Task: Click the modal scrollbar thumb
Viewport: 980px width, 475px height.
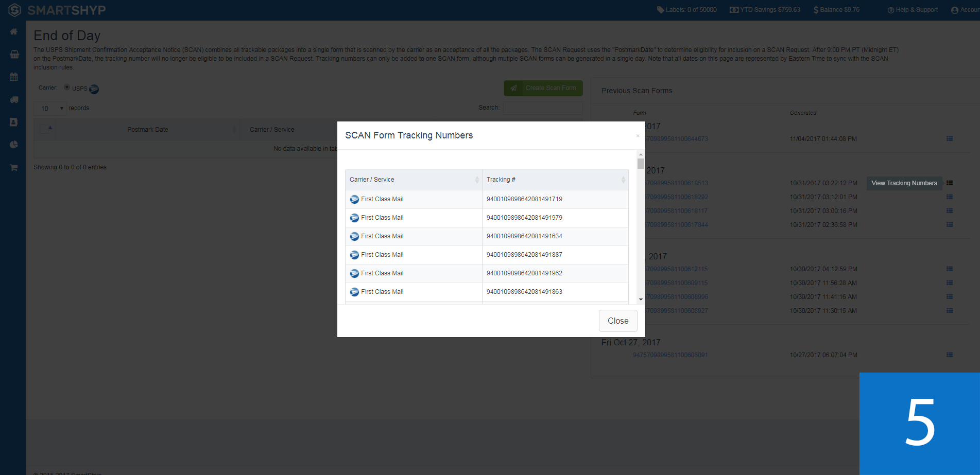Action: [641, 164]
